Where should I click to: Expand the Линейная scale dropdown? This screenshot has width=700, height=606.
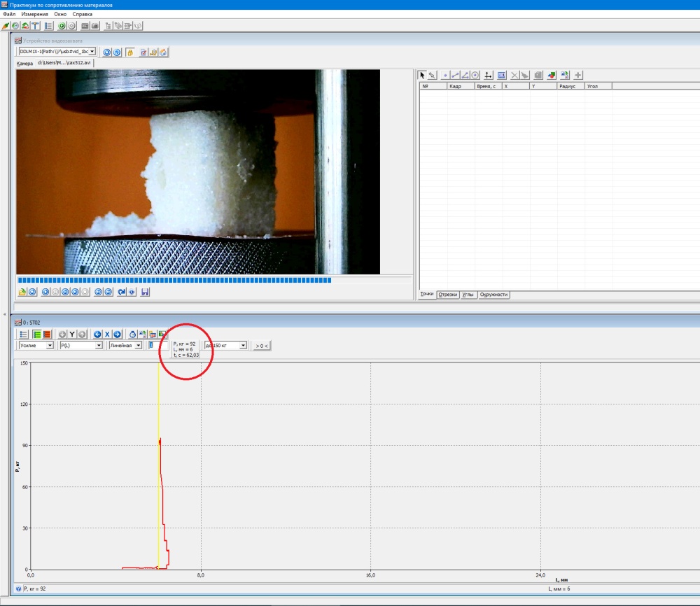pyautogui.click(x=139, y=346)
